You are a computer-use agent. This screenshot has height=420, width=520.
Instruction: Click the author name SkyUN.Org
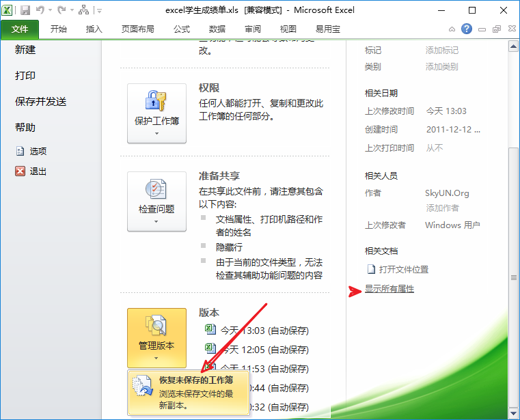(x=447, y=193)
